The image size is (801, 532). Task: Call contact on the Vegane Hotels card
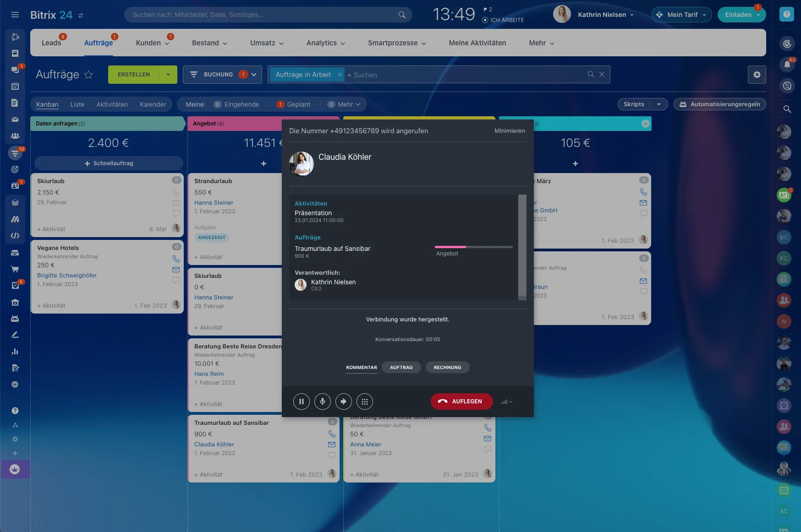point(176,259)
